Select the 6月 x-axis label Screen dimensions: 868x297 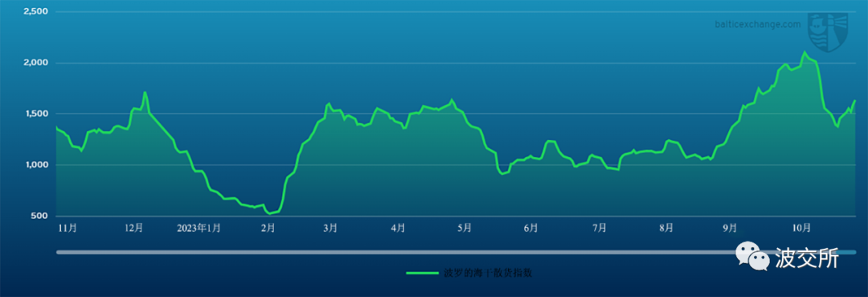tap(531, 228)
